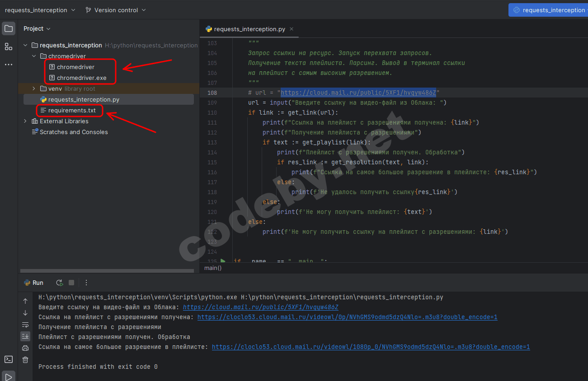The height and width of the screenshot is (381, 588).
Task: Show more tool windows via ellipsis icon
Action: click(9, 65)
